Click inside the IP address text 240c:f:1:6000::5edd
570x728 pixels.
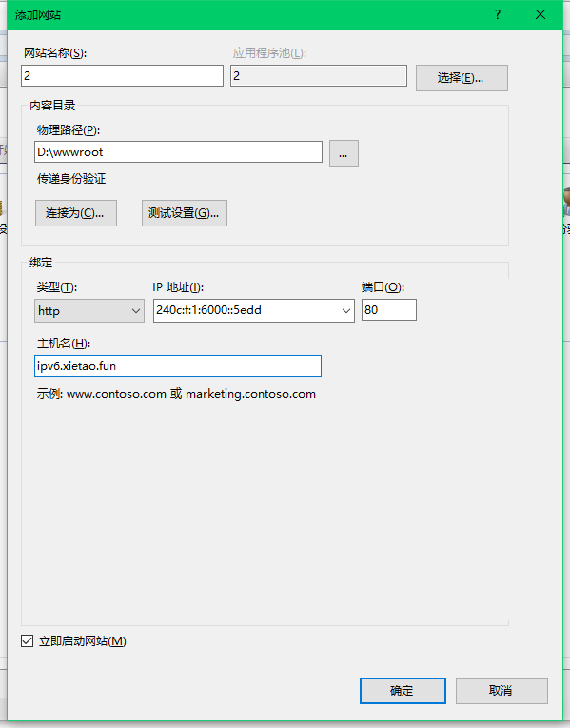coord(209,309)
